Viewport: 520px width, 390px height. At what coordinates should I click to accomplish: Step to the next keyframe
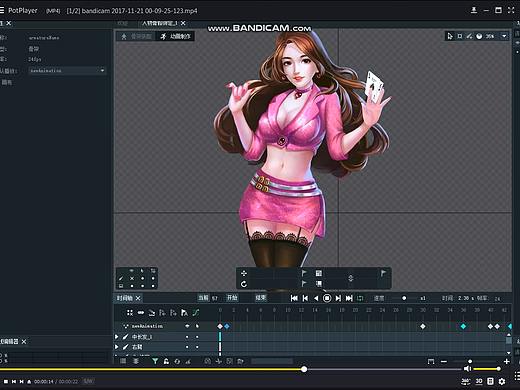pos(338,298)
